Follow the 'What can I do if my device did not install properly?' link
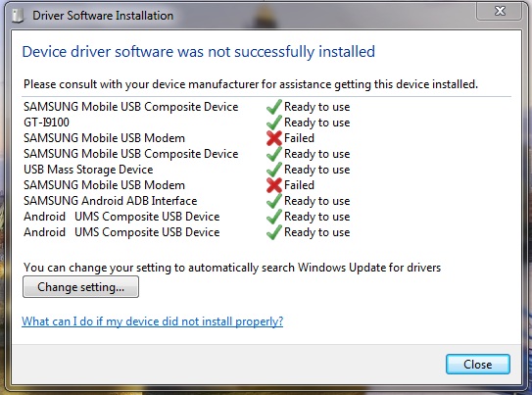Viewport: 532px width, 395px height. (x=152, y=321)
